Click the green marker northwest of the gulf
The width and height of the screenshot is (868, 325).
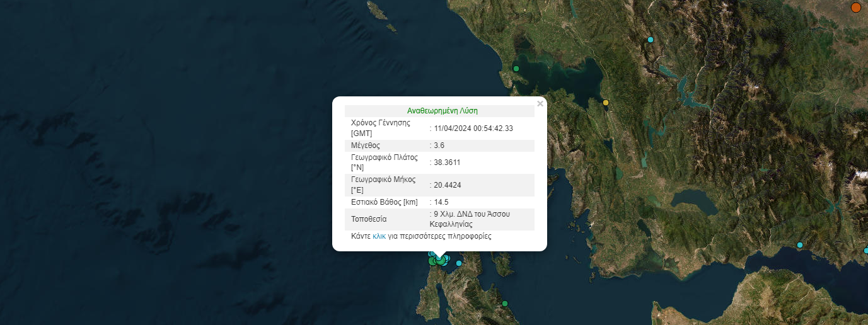(x=516, y=69)
